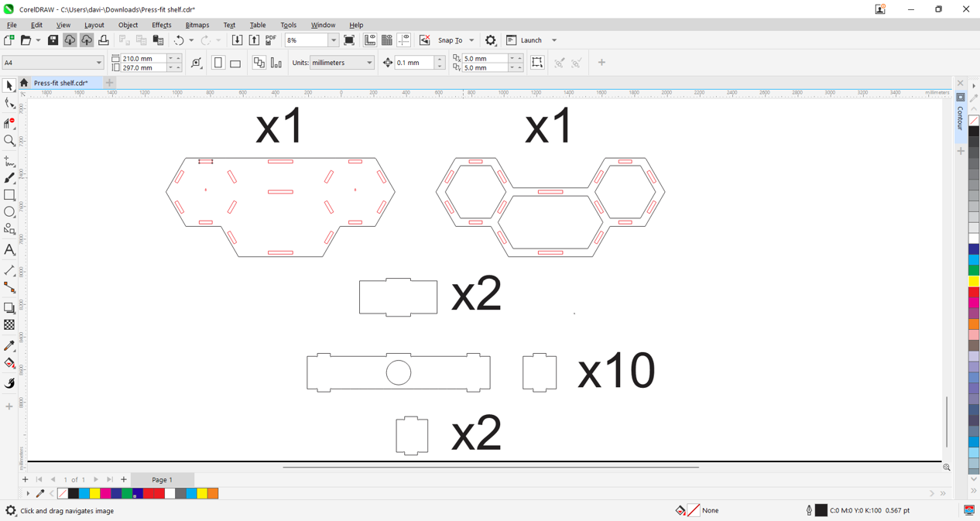
Task: Select the Zoom tool in toolbox
Action: coord(9,141)
